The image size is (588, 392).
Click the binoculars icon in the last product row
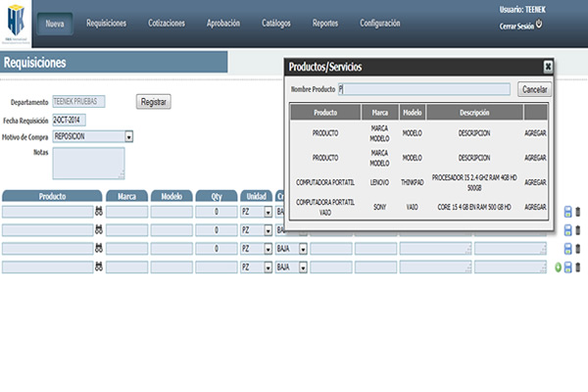(98, 268)
